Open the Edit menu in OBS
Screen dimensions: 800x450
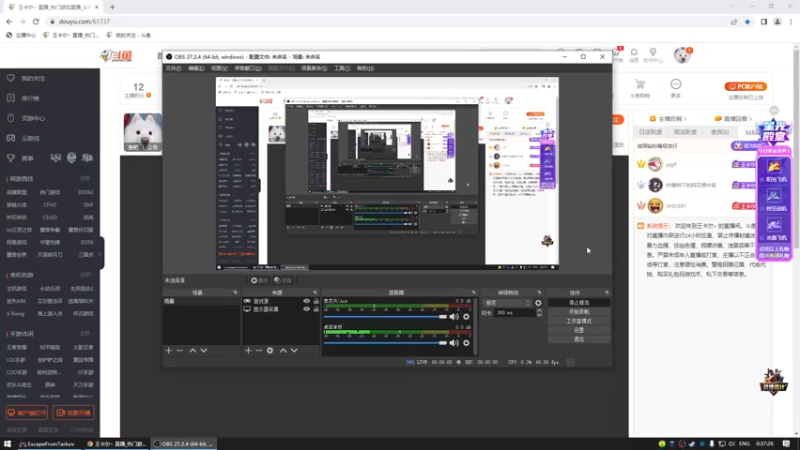tap(196, 68)
